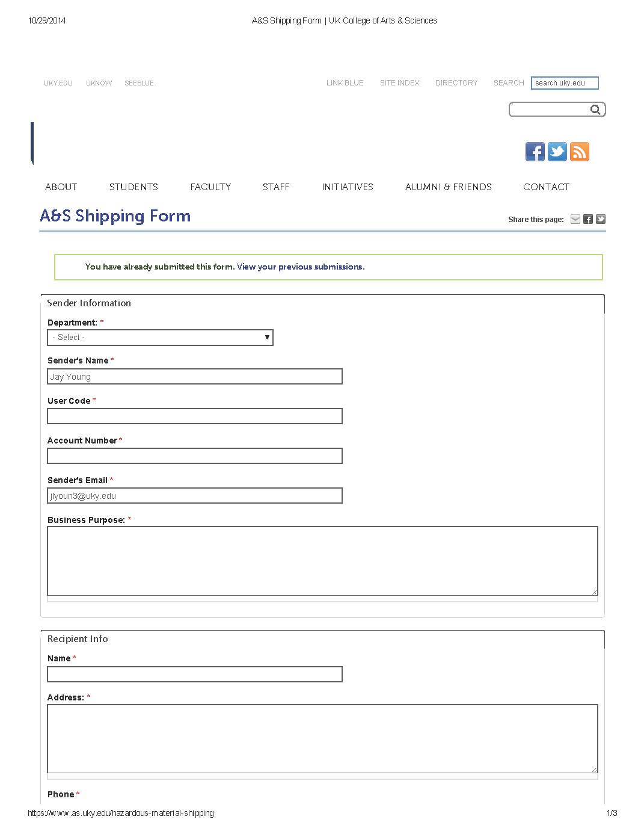Click the Business Purpose text area
The image size is (644, 834).
(322, 561)
